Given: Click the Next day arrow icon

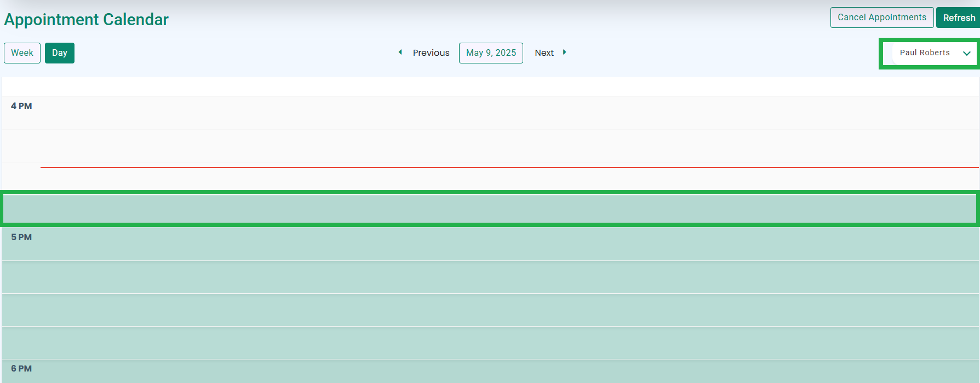Looking at the screenshot, I should click(x=564, y=53).
